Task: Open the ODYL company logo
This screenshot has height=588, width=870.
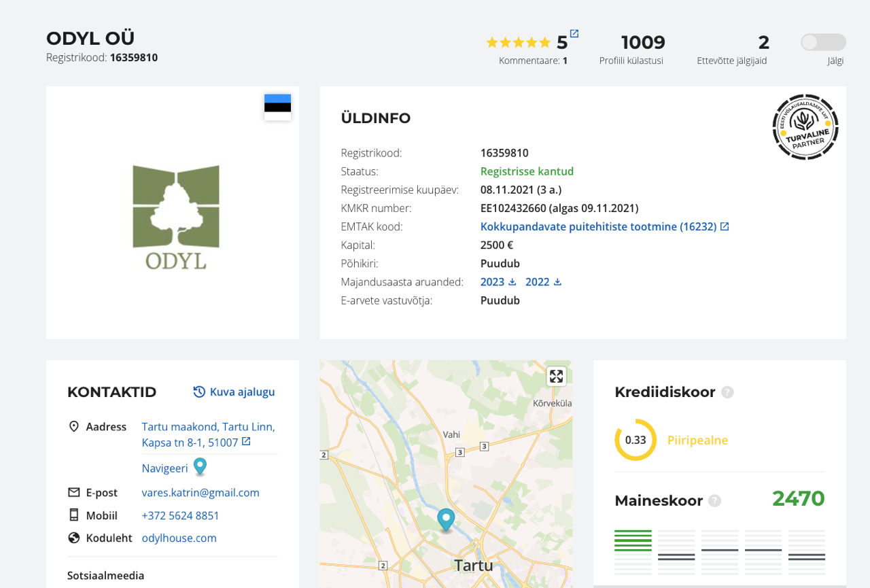Action: 176,217
